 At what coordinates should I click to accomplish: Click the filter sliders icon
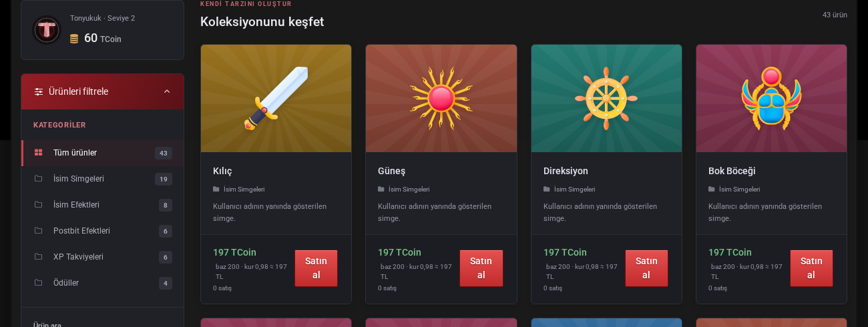point(39,91)
